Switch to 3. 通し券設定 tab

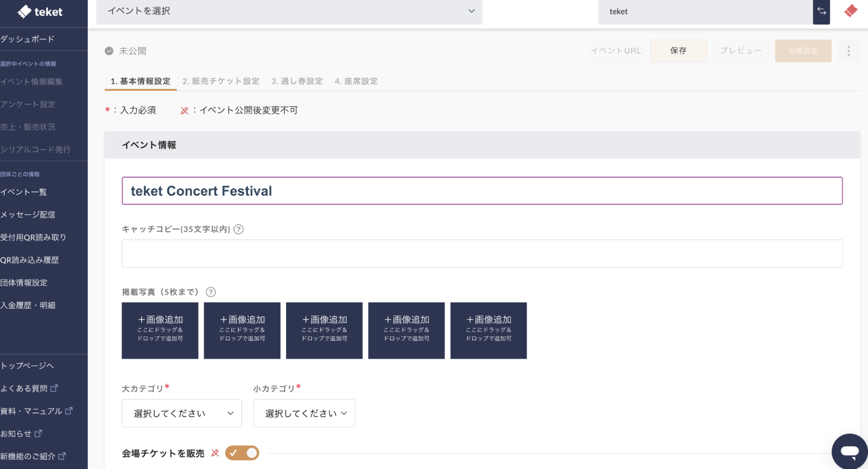tap(297, 81)
